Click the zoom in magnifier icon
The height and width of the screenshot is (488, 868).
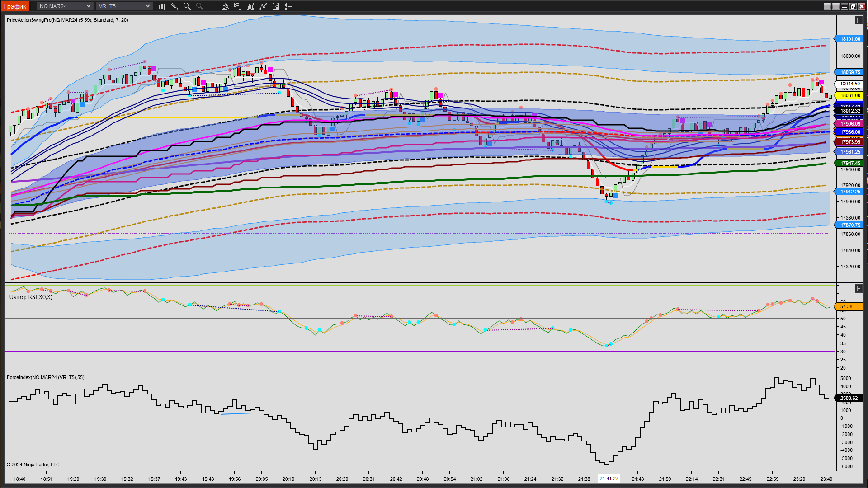(x=187, y=6)
